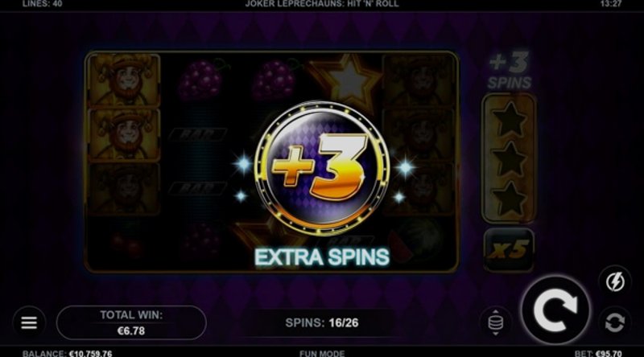Click the large spin button
644x357 pixels.
(555, 310)
